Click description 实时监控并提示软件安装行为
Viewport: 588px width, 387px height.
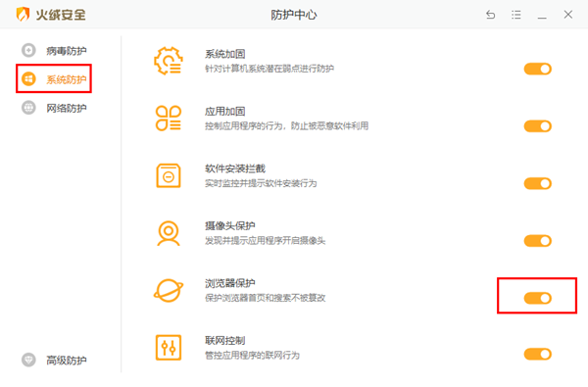point(261,183)
